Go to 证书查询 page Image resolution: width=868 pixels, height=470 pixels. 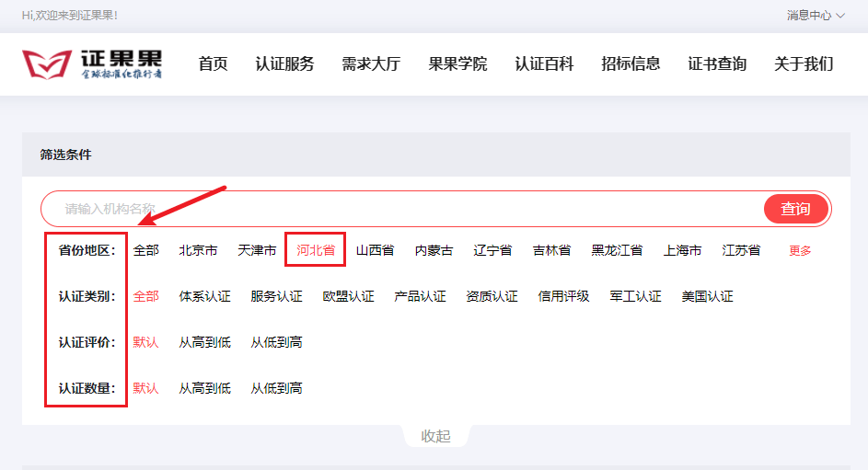click(x=717, y=64)
